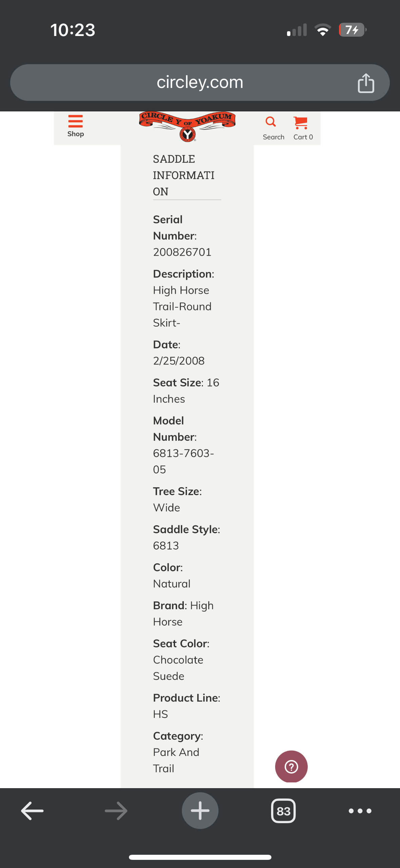The image size is (400, 868).
Task: Open the Shop hamburger menu
Action: click(75, 122)
